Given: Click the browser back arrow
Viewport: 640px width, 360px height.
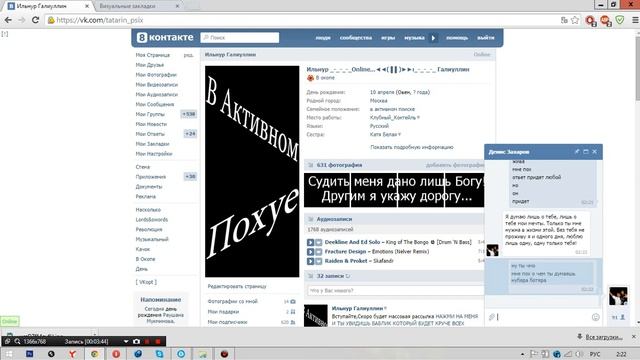Looking at the screenshot, I should click(x=8, y=20).
